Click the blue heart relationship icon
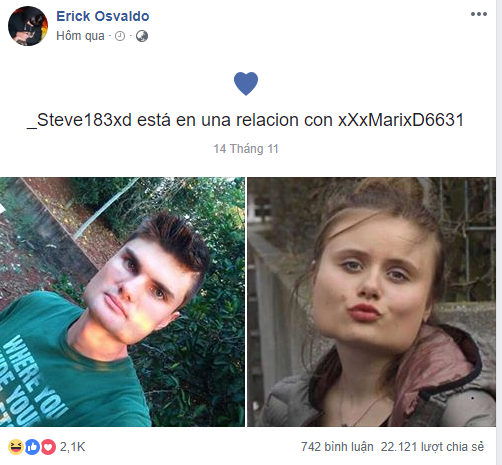This screenshot has width=502, height=465. (246, 83)
